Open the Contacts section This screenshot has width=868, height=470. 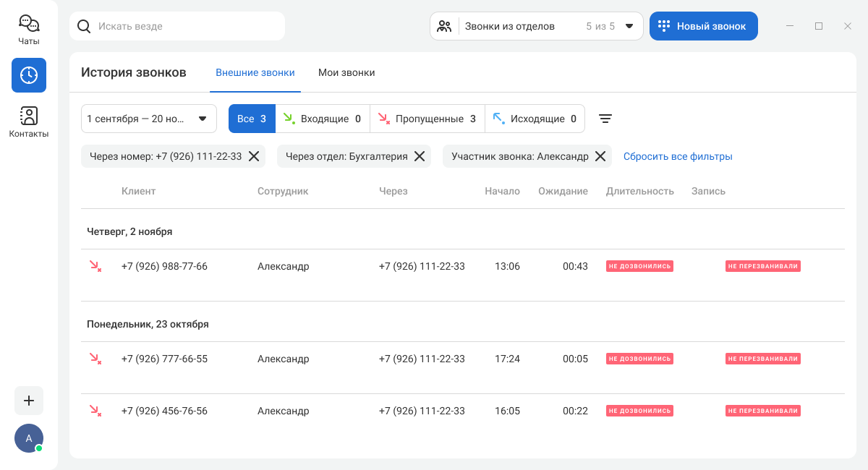coord(29,121)
